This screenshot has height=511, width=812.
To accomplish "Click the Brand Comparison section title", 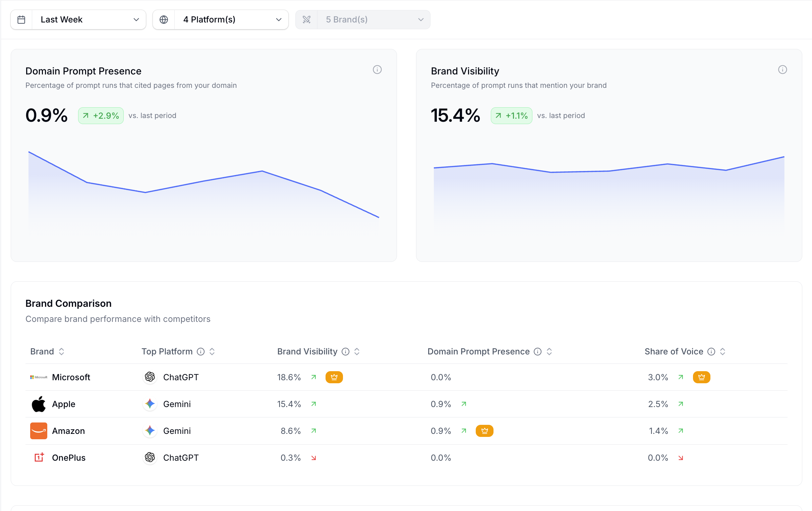I will (68, 303).
